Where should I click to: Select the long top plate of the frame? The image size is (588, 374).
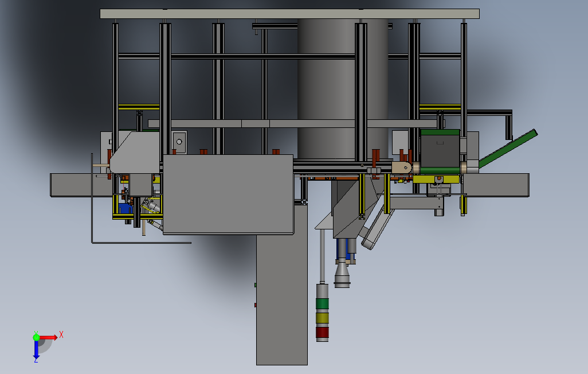click(x=289, y=14)
